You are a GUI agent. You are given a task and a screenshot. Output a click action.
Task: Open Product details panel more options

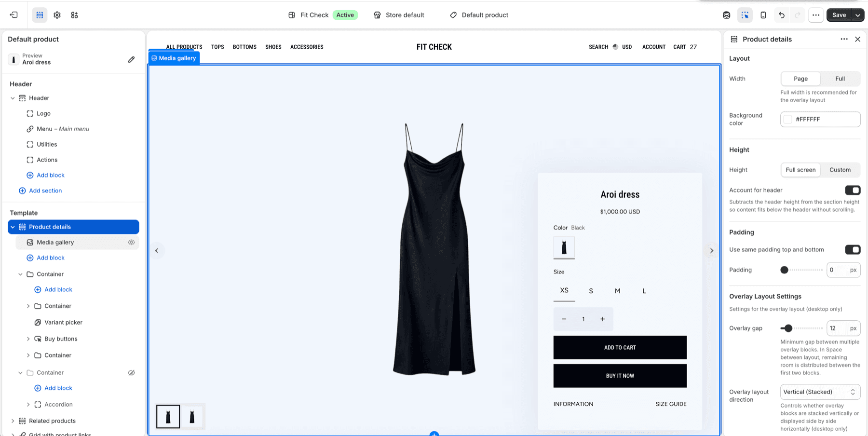844,39
